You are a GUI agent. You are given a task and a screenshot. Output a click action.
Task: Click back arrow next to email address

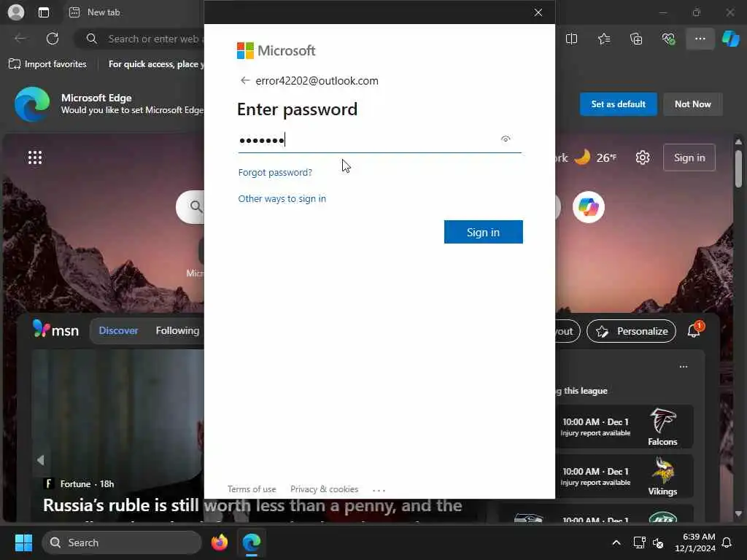(x=245, y=80)
